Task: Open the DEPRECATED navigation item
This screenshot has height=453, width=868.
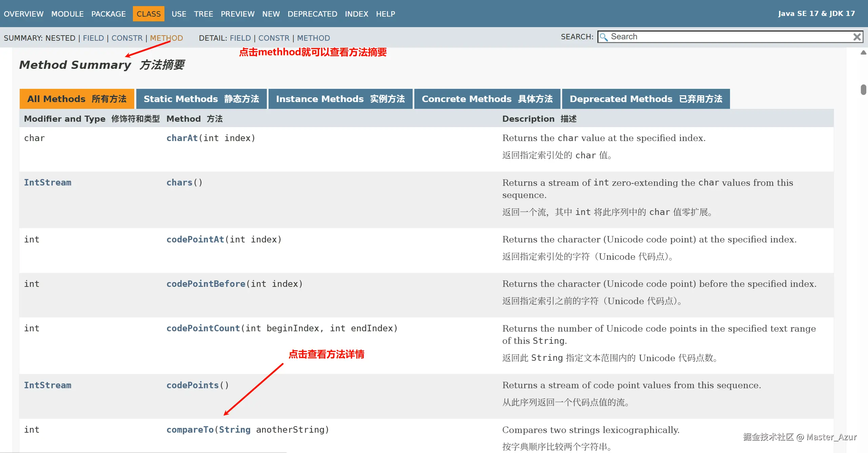Action: pos(312,14)
